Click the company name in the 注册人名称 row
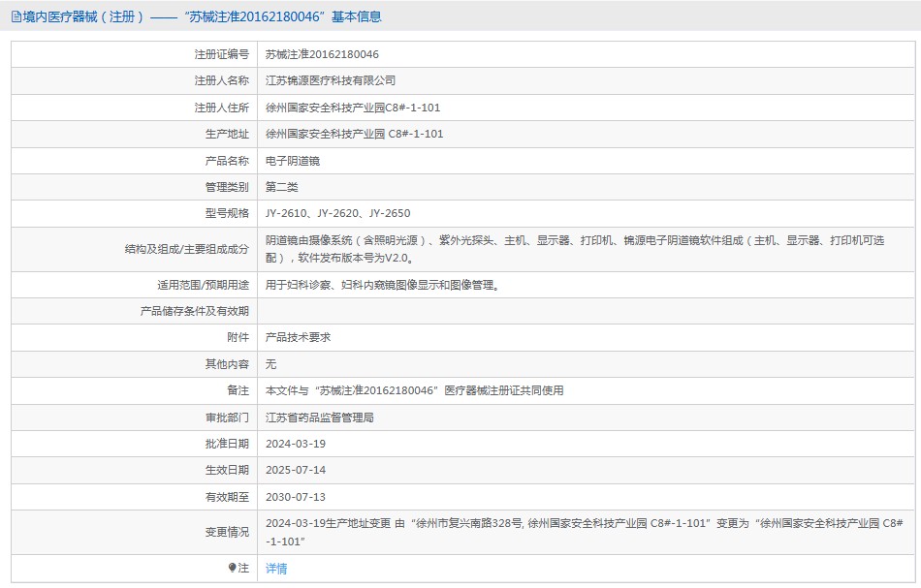The image size is (921, 588). click(331, 81)
